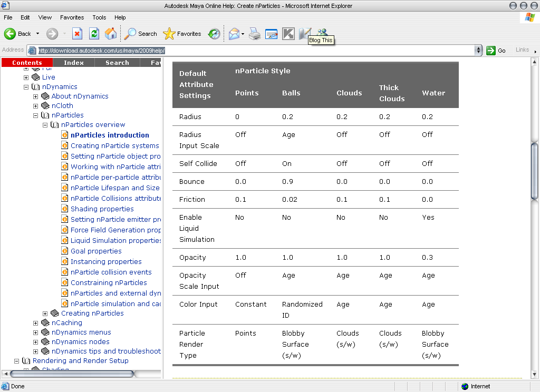Viewport: 540px width, 392px height.
Task: Click the toolbar icon showing letter K
Action: (288, 34)
